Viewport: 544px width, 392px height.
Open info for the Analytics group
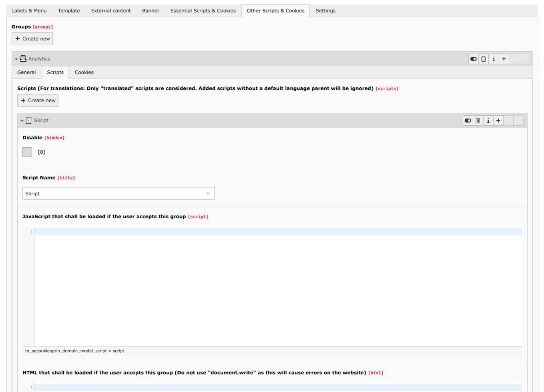(494, 58)
